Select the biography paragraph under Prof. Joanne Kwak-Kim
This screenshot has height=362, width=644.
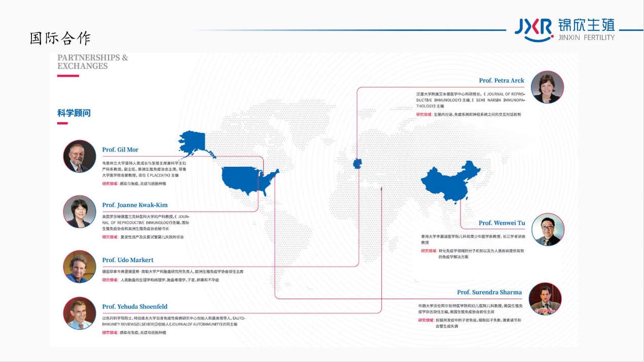pos(146,223)
